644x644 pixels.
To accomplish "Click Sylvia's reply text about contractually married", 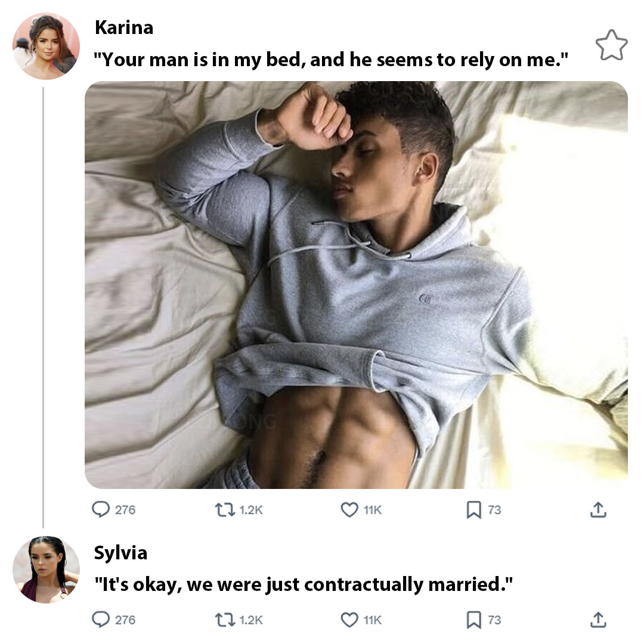I will [x=304, y=584].
